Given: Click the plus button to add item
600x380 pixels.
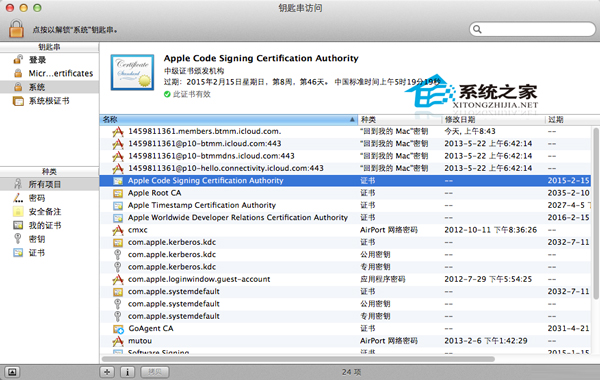Looking at the screenshot, I should click(107, 372).
